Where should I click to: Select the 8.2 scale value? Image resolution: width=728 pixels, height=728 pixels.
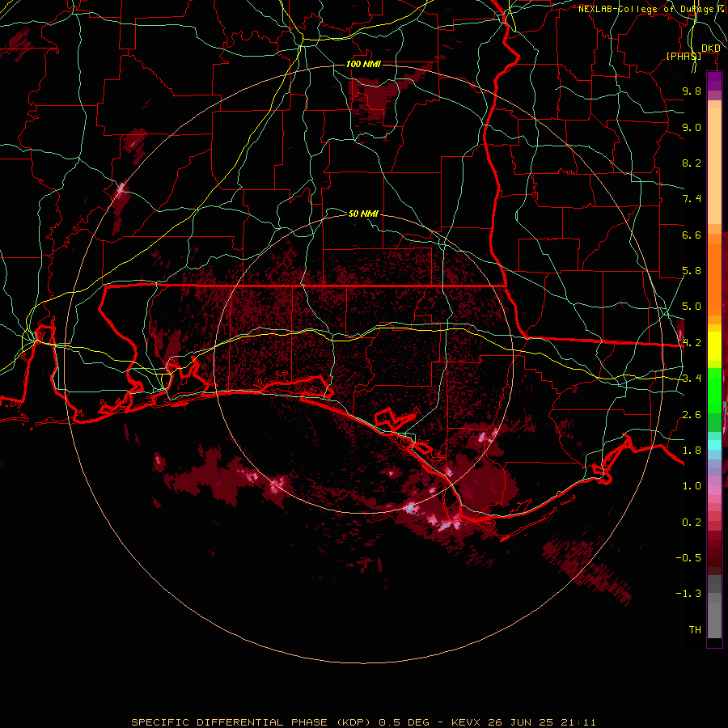tap(692, 163)
